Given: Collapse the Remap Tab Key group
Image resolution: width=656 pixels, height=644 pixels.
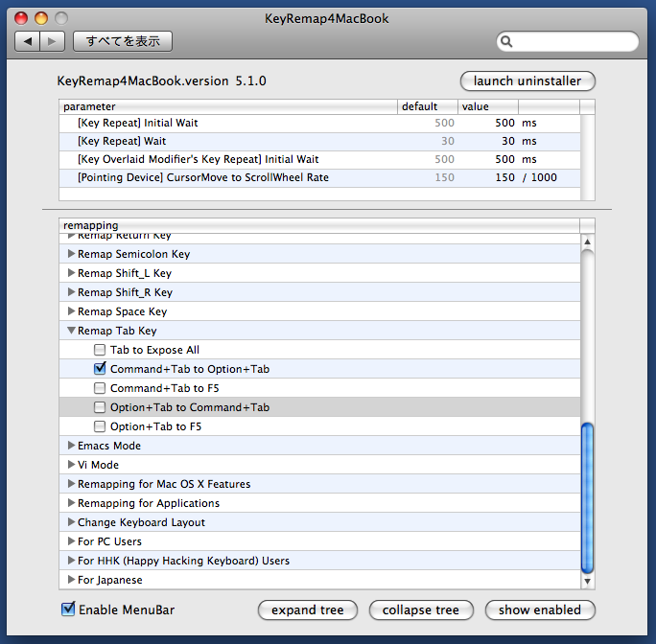Looking at the screenshot, I should click(x=71, y=331).
